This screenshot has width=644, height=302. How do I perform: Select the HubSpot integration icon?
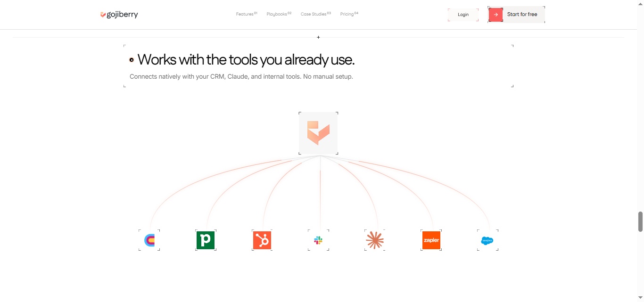[x=262, y=240]
